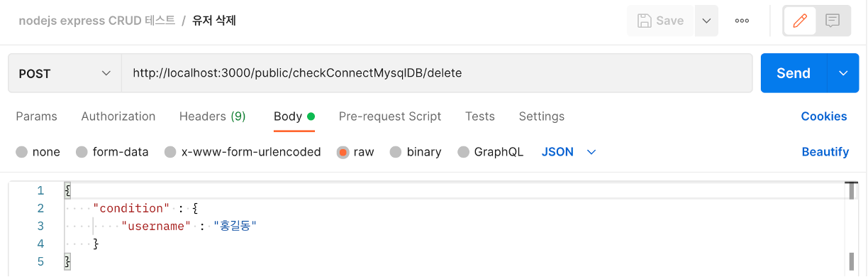
Task: Go to the Pre-request Script tab
Action: pyautogui.click(x=390, y=116)
